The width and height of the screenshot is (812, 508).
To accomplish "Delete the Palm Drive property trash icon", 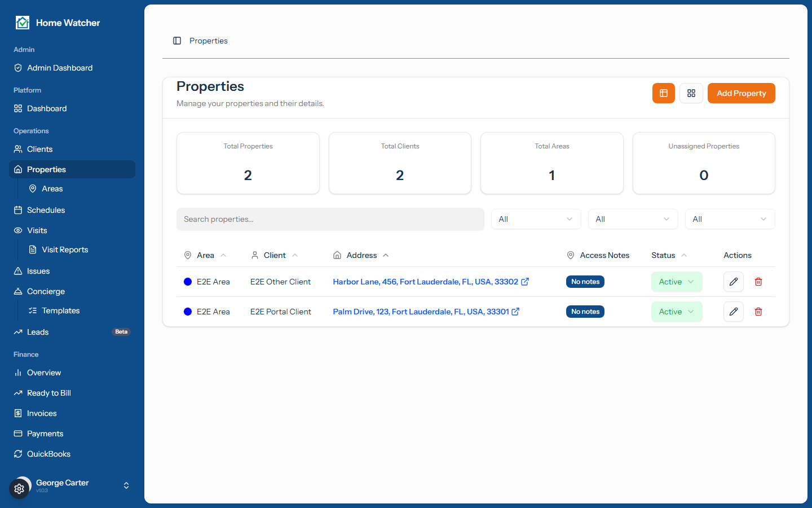I will [x=758, y=312].
